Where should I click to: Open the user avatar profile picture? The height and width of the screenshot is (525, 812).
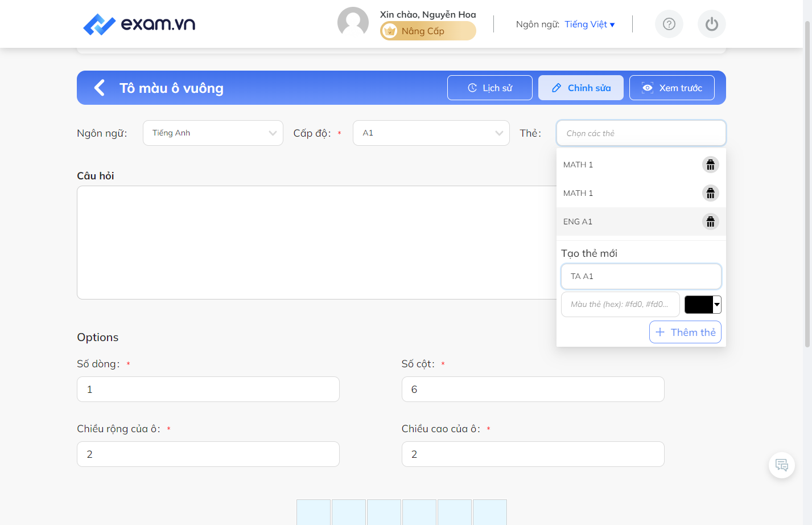click(x=353, y=23)
